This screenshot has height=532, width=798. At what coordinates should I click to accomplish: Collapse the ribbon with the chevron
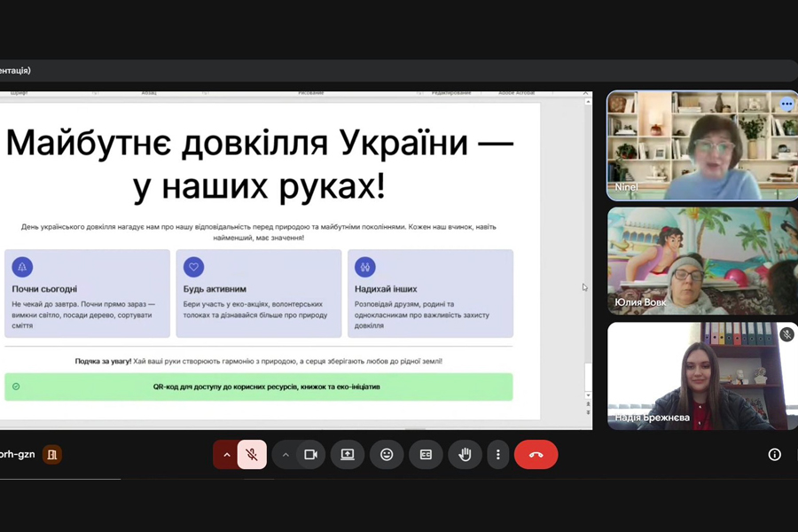tap(585, 93)
